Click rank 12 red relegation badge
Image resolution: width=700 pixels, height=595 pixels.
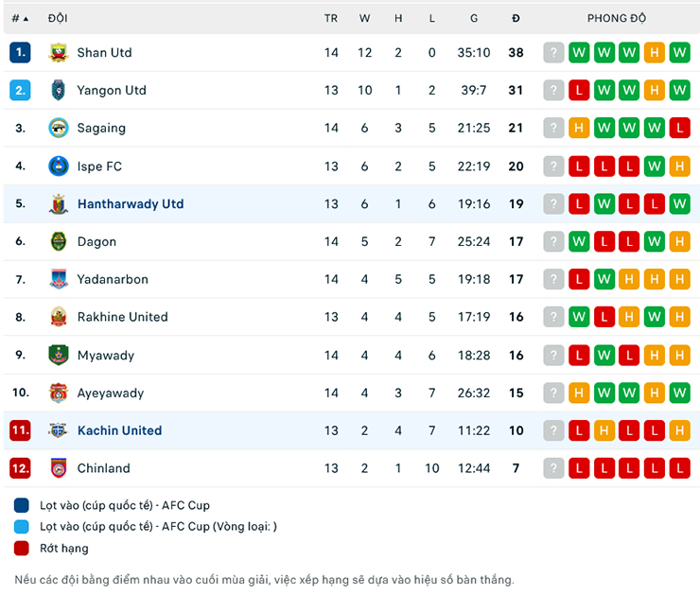click(x=20, y=468)
